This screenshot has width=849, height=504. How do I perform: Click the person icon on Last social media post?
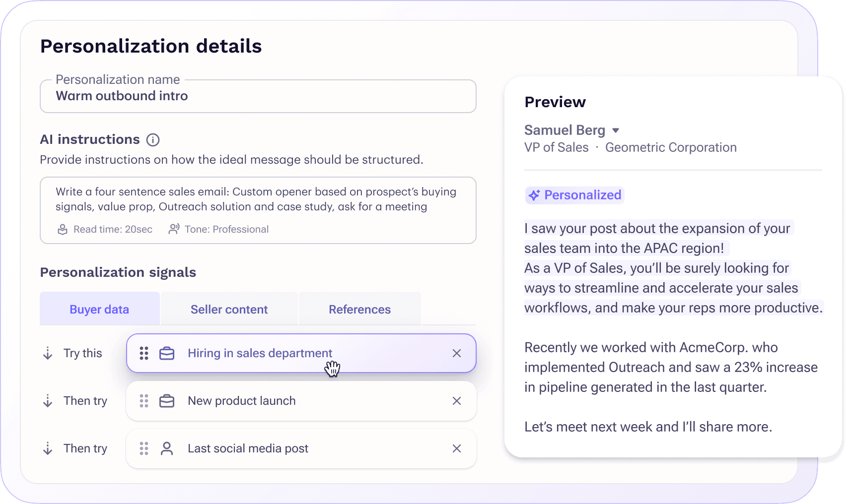tap(167, 448)
